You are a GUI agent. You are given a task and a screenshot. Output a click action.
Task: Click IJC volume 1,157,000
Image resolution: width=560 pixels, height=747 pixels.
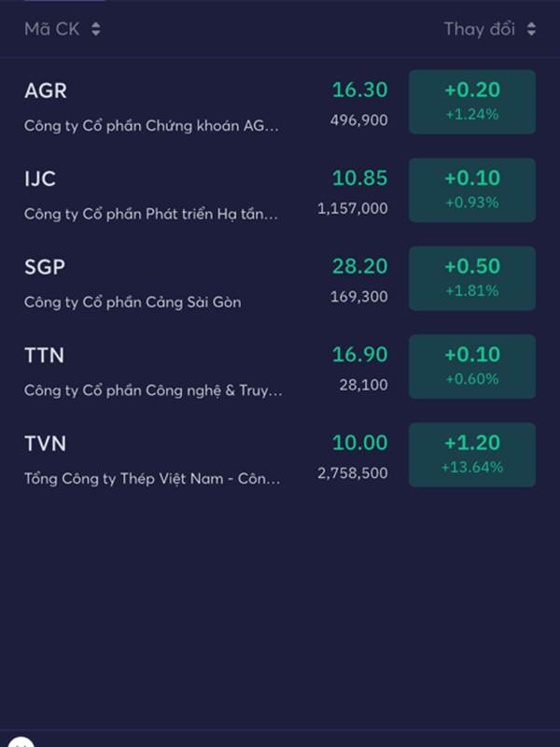[353, 209]
